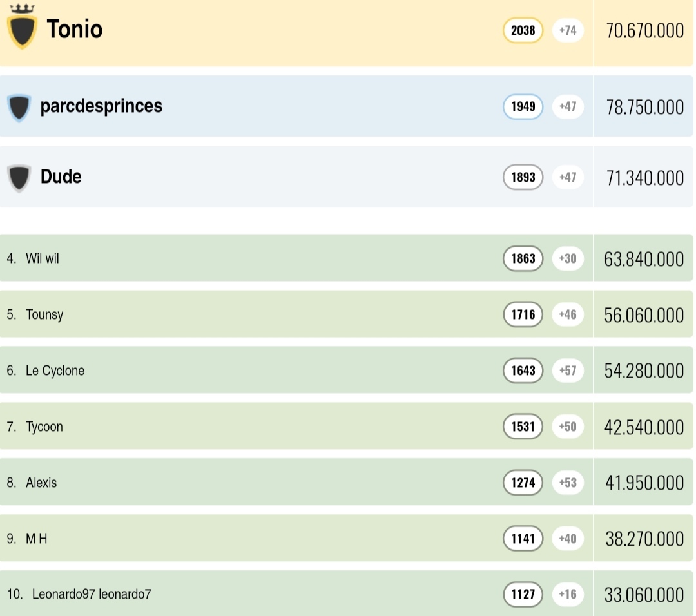
Task: Click Dude's silver shield icon
Action: [x=19, y=178]
